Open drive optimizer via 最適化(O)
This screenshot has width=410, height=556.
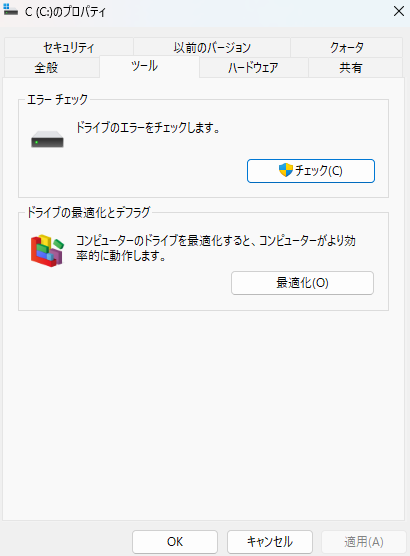pyautogui.click(x=302, y=283)
